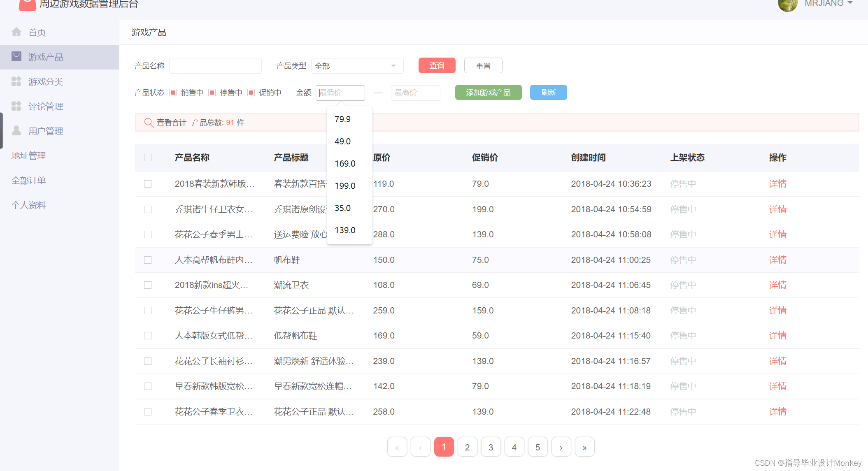Go to page 2 in pagination
This screenshot has width=868, height=471.
[467, 447]
